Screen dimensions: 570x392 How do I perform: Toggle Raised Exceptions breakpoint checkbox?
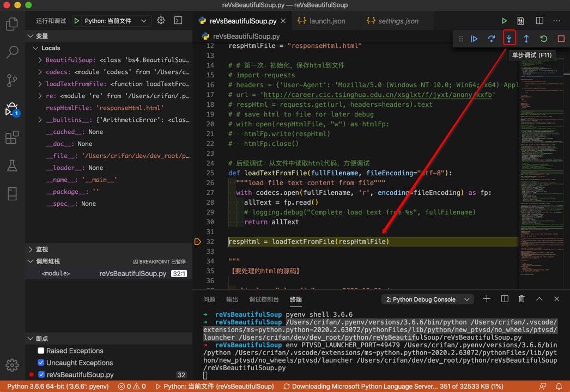(x=41, y=351)
